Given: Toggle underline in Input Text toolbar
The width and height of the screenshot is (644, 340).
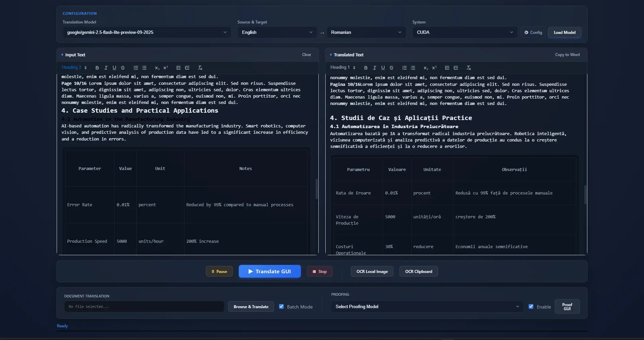Looking at the screenshot, I should 114,68.
